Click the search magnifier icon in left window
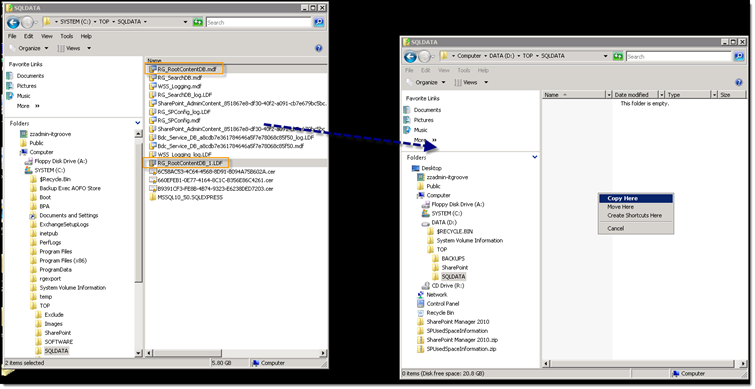The image size is (755, 389). (x=319, y=22)
